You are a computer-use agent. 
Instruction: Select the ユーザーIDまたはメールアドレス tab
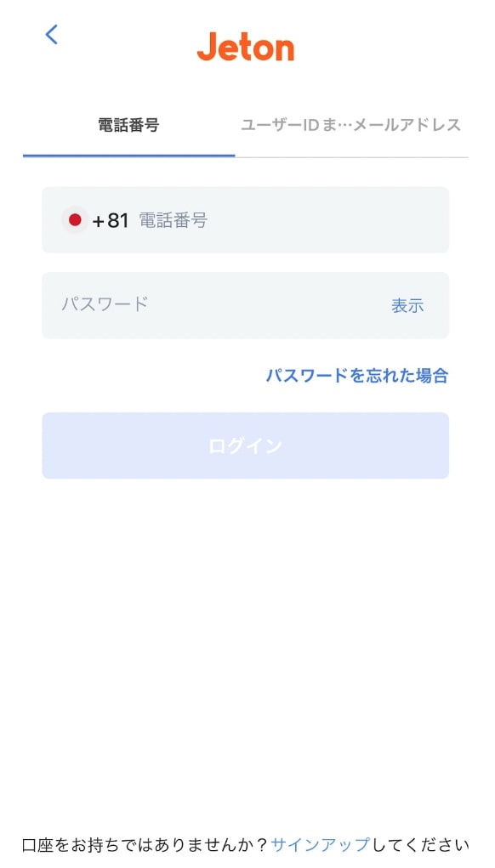352,124
